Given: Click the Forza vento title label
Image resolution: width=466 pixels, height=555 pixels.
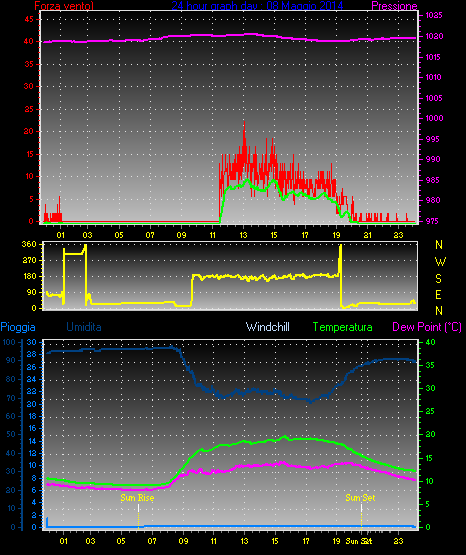Looking at the screenshot, I should point(64,5).
